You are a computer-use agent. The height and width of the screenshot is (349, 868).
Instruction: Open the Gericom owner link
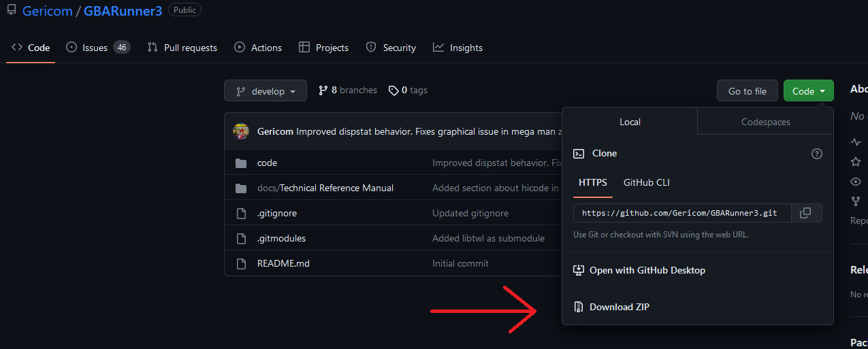46,11
